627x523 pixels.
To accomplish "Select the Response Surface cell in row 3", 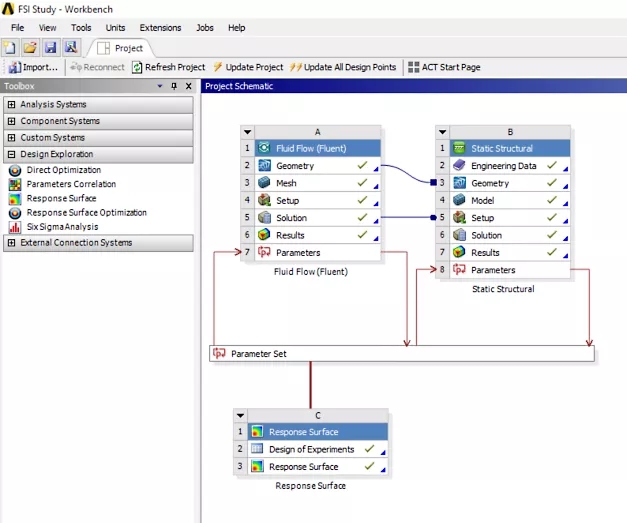I will click(x=318, y=467).
